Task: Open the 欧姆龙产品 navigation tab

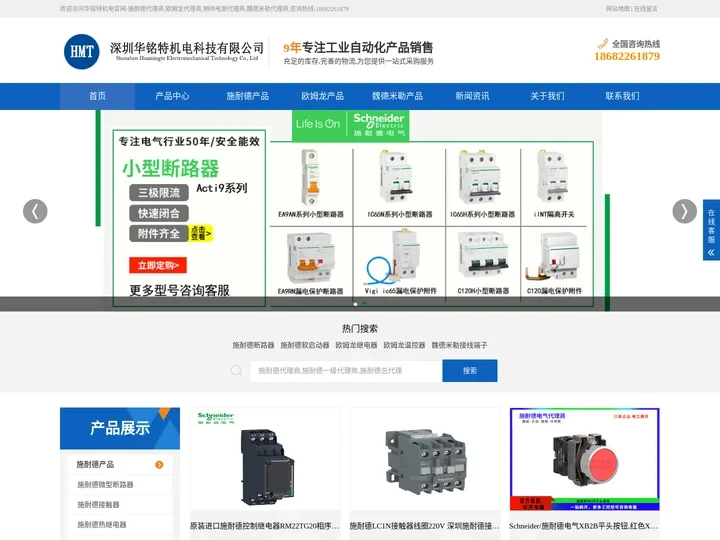Action: tap(322, 96)
